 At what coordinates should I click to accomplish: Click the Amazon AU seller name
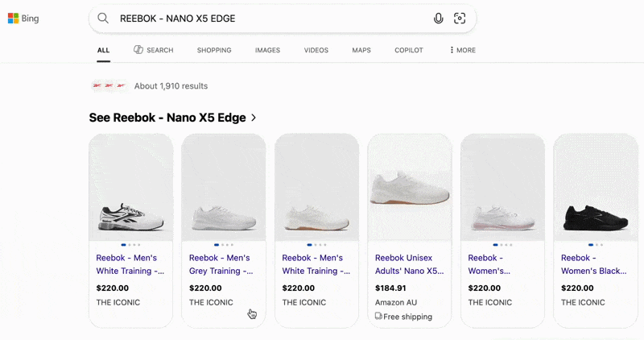(396, 303)
